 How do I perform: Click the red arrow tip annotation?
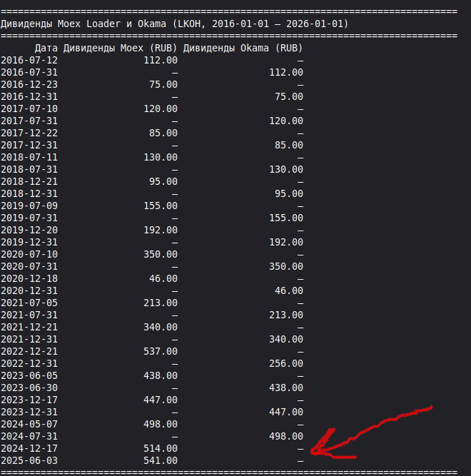[x=313, y=451]
